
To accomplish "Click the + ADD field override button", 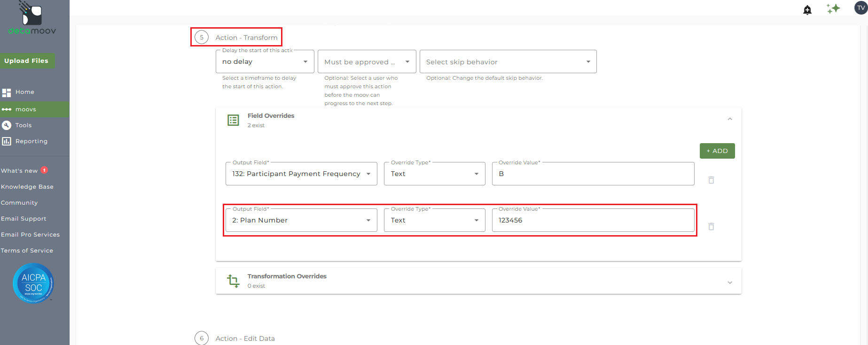I will tap(717, 151).
